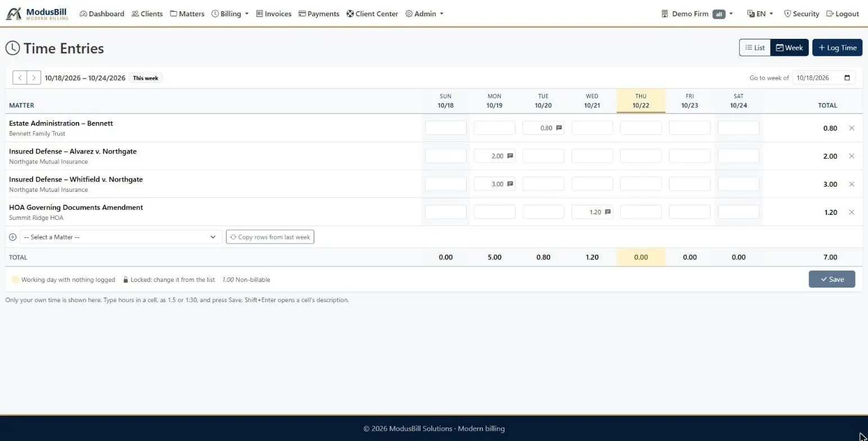This screenshot has height=441, width=868.
Task: Open the note icon on Alvarez Monday entry
Action: coord(510,156)
